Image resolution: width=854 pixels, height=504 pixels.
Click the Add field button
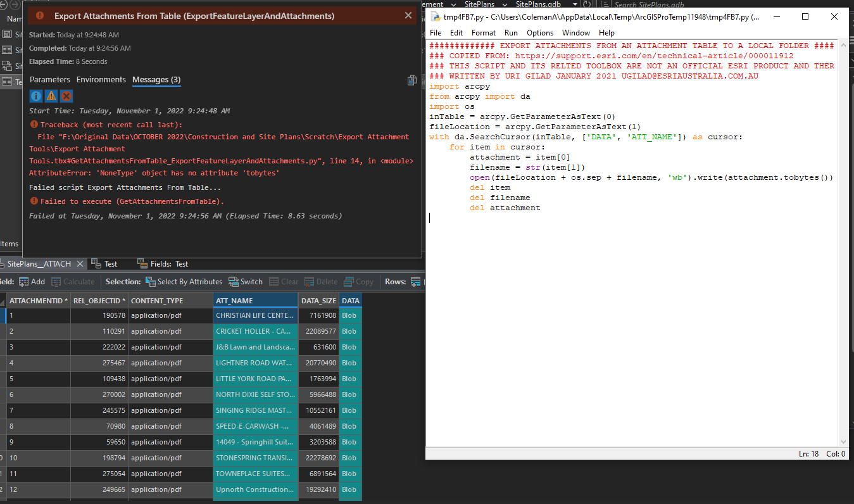coord(32,282)
